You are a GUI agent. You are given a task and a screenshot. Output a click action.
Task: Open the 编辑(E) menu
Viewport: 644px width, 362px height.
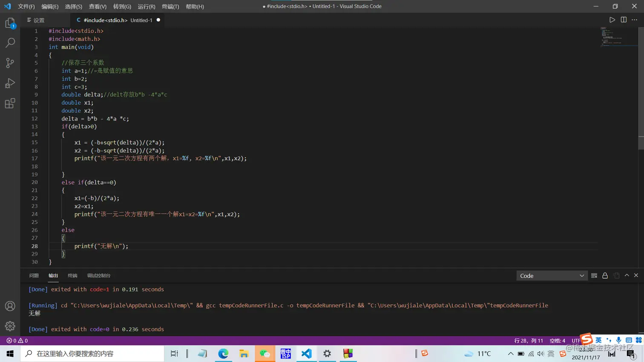[x=50, y=6]
